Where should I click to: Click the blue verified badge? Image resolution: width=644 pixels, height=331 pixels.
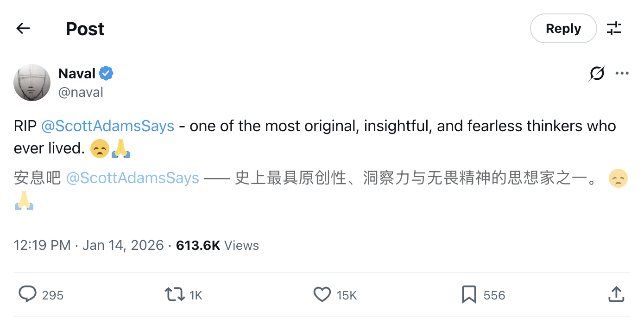[x=107, y=73]
